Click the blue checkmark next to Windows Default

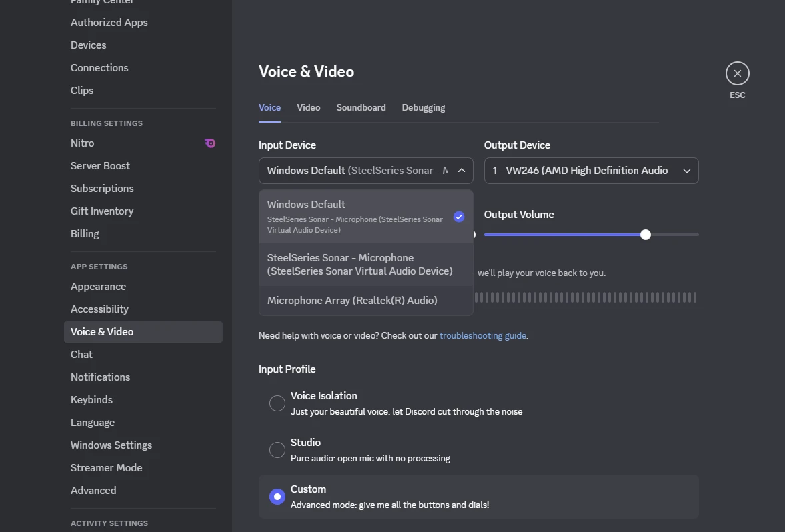click(459, 217)
